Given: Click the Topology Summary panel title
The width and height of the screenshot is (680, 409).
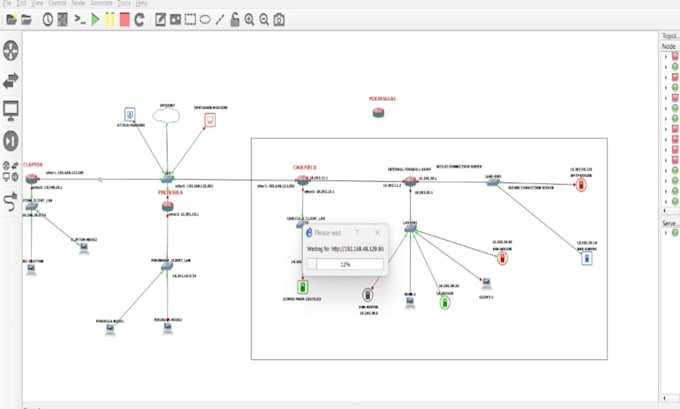Looking at the screenshot, I should (670, 36).
